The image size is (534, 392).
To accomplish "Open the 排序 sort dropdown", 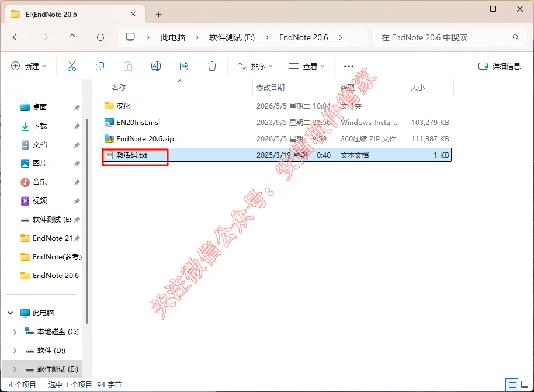I will pyautogui.click(x=255, y=66).
